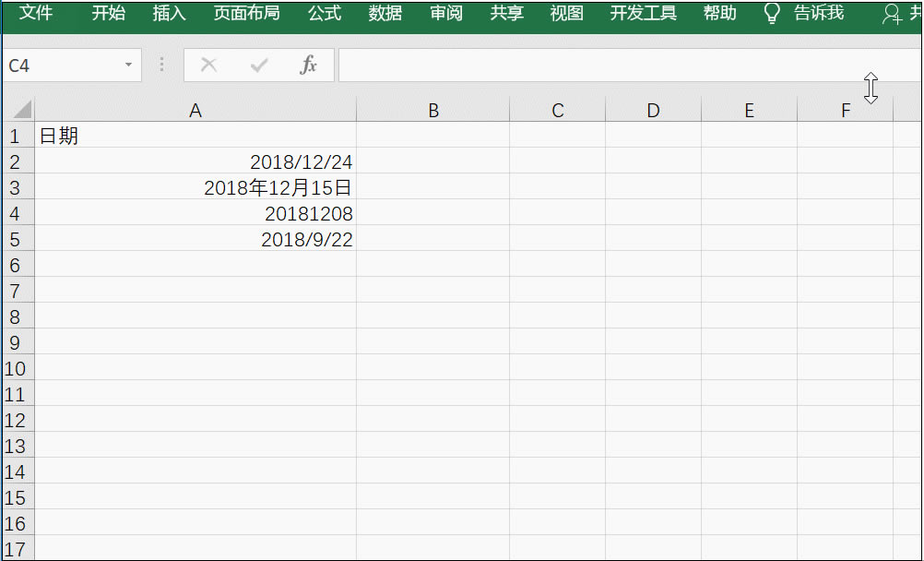Switch to the 页面布局 tab
The image size is (924, 561).
pyautogui.click(x=245, y=14)
